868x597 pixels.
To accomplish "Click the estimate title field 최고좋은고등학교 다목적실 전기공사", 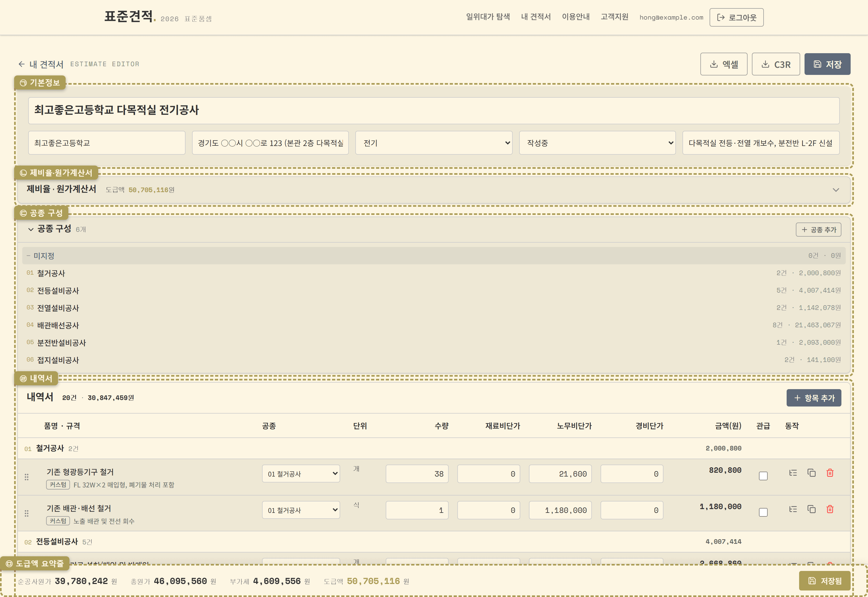I will pos(434,111).
